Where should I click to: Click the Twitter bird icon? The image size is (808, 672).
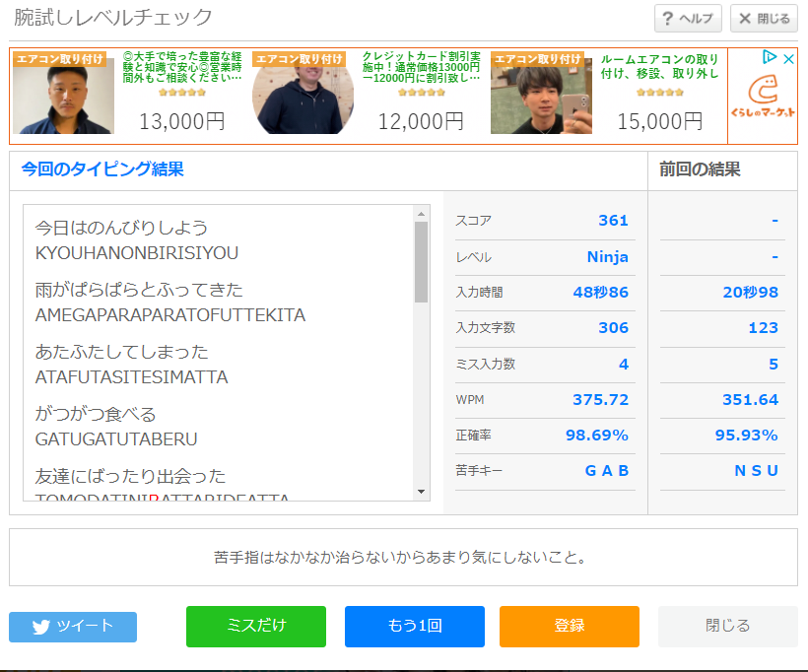click(40, 627)
